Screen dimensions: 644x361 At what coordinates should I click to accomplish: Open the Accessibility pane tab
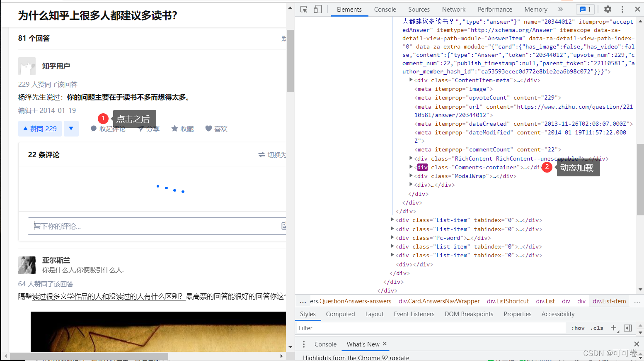coord(558,314)
